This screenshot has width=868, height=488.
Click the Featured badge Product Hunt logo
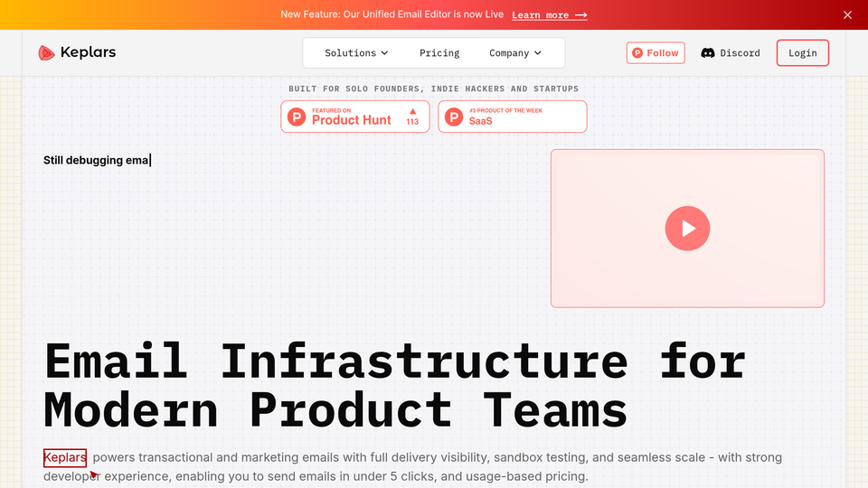point(297,117)
